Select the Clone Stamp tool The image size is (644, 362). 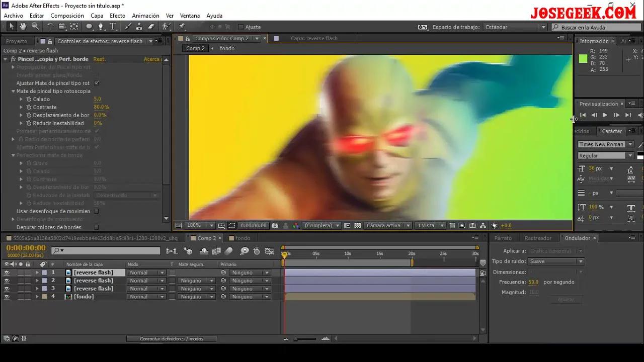139,28
